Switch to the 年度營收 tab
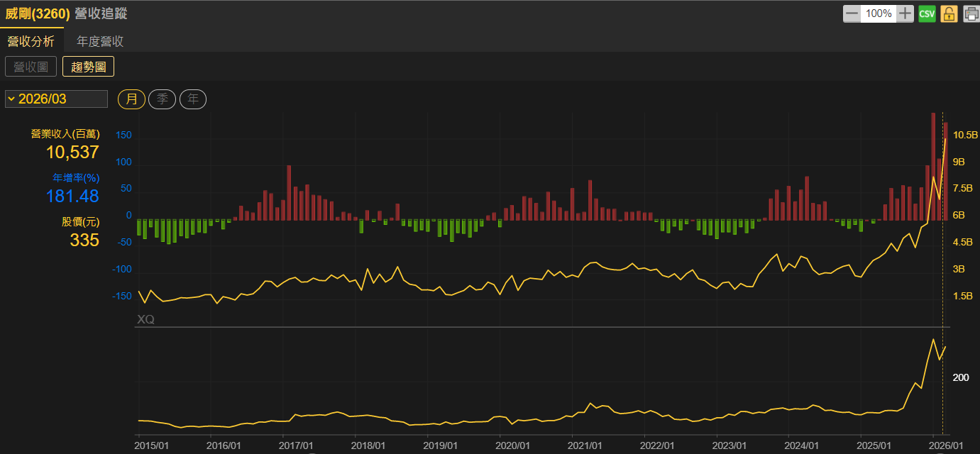This screenshot has width=980, height=454. pos(100,41)
